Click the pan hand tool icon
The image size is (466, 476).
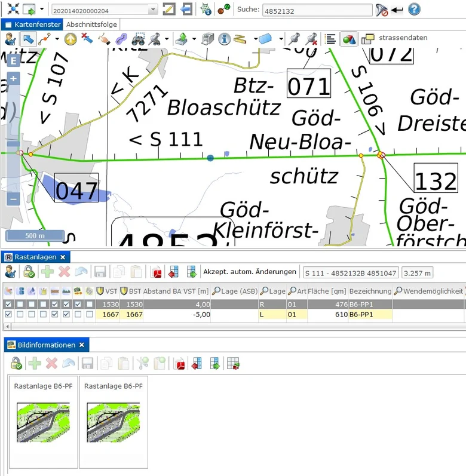104,39
